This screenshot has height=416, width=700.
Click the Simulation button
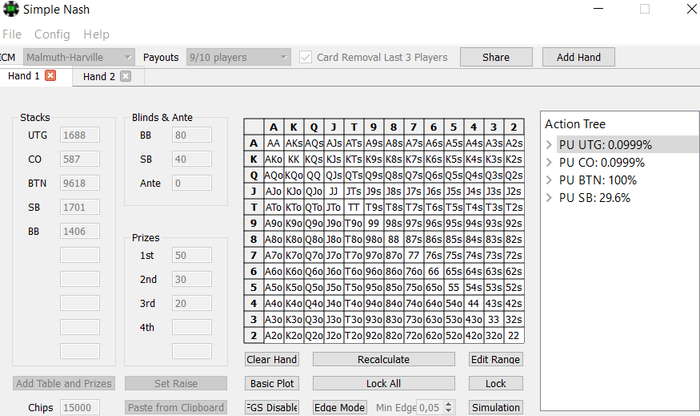(496, 408)
